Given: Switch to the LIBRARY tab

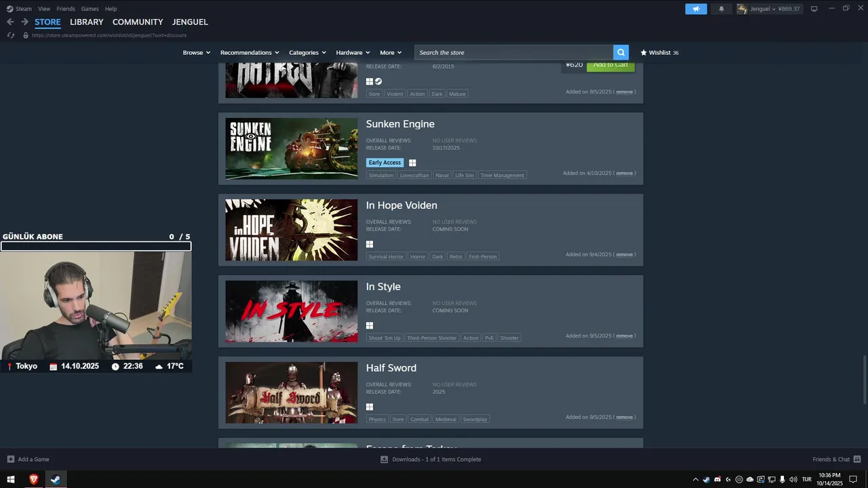Looking at the screenshot, I should pyautogui.click(x=87, y=22).
